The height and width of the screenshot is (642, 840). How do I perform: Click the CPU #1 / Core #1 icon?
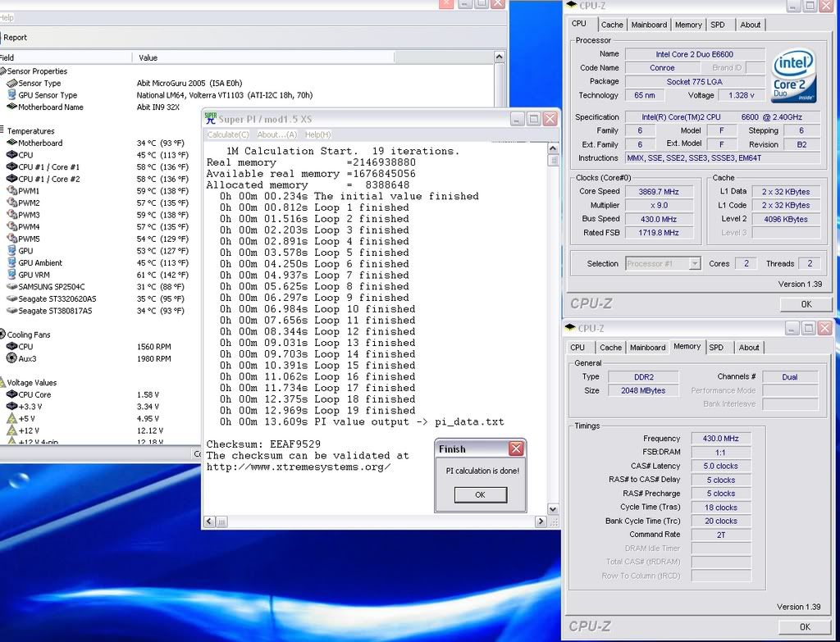point(11,166)
